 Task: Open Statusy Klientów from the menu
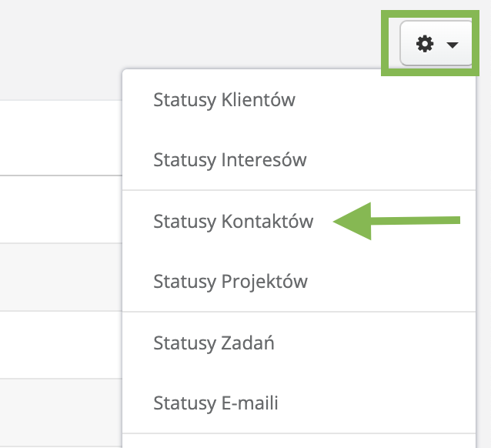click(x=224, y=99)
